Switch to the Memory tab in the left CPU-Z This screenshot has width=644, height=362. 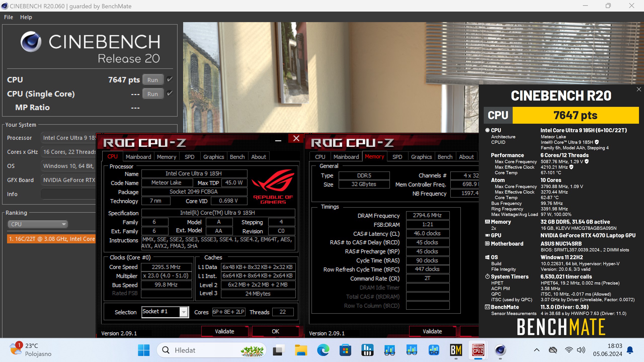coord(167,157)
